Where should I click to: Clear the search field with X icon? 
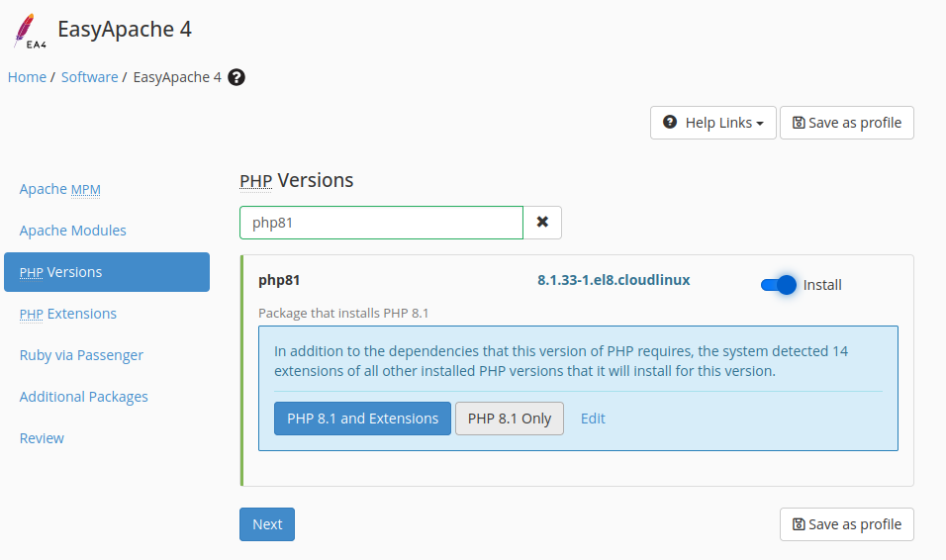[x=542, y=223]
